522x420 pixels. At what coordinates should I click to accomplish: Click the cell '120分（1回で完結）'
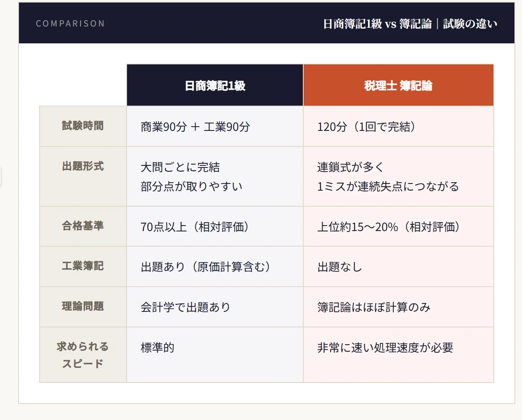398,127
